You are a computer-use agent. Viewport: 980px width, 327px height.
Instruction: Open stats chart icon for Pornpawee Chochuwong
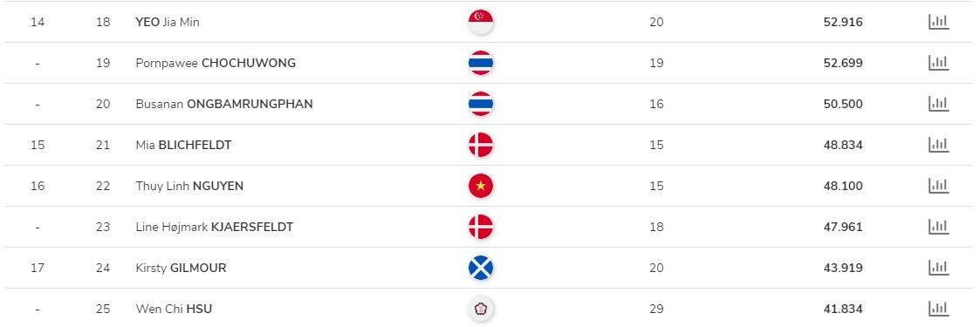click(938, 63)
